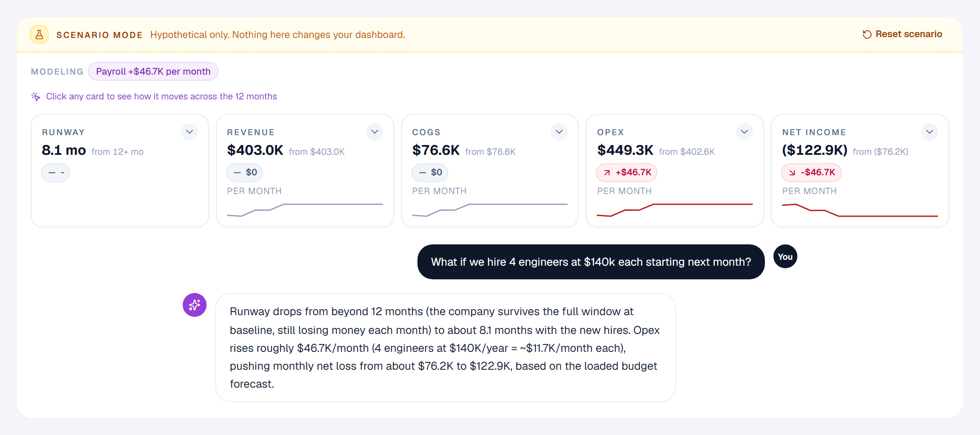Screen dimensions: 980x435
Task: Click the Revenue $403.0K value
Action: pyautogui.click(x=255, y=150)
